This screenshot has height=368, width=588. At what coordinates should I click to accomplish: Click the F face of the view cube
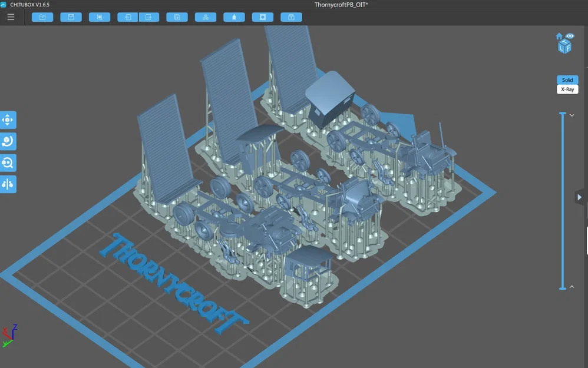(x=568, y=48)
